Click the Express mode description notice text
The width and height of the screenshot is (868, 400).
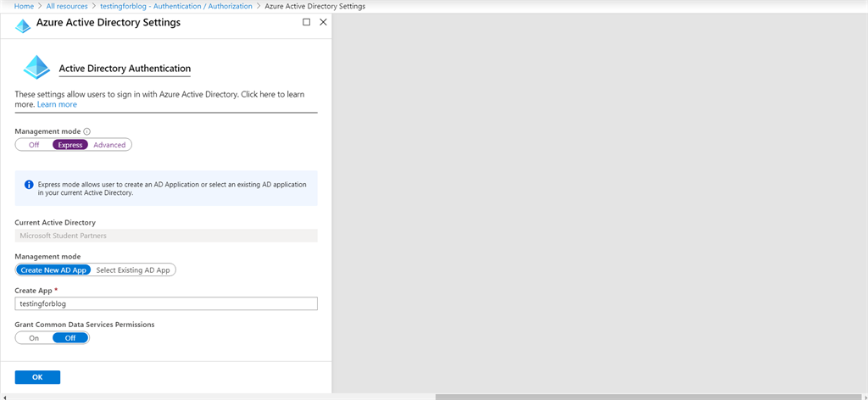pos(171,189)
